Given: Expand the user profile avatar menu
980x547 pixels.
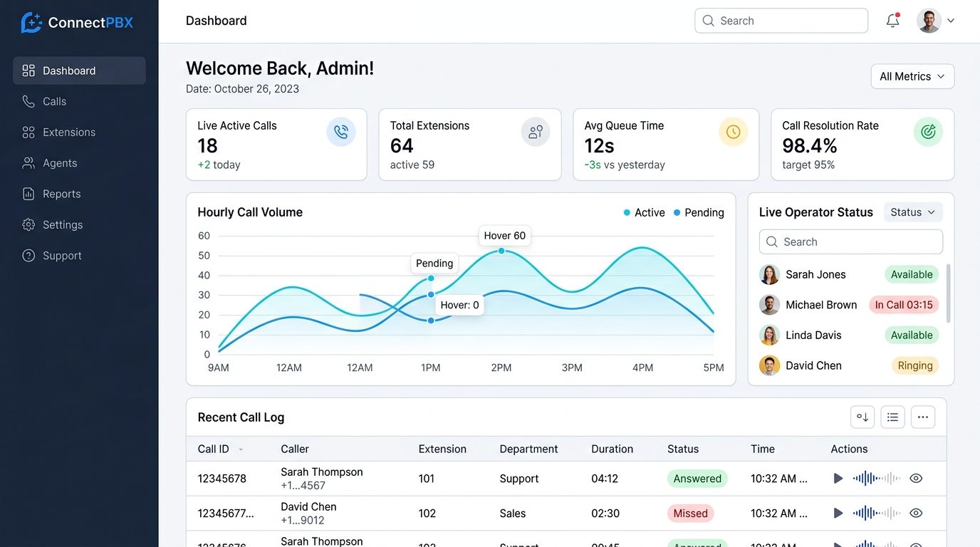Looking at the screenshot, I should coord(935,21).
